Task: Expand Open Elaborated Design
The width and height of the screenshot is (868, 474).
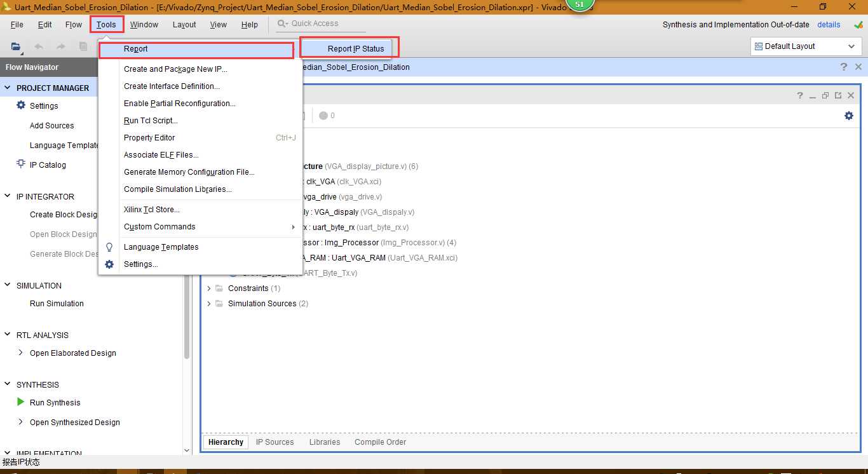Action: pos(21,353)
